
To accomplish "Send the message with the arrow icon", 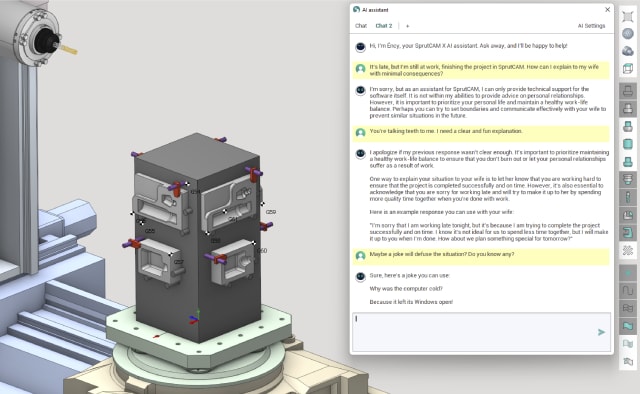I will (601, 332).
